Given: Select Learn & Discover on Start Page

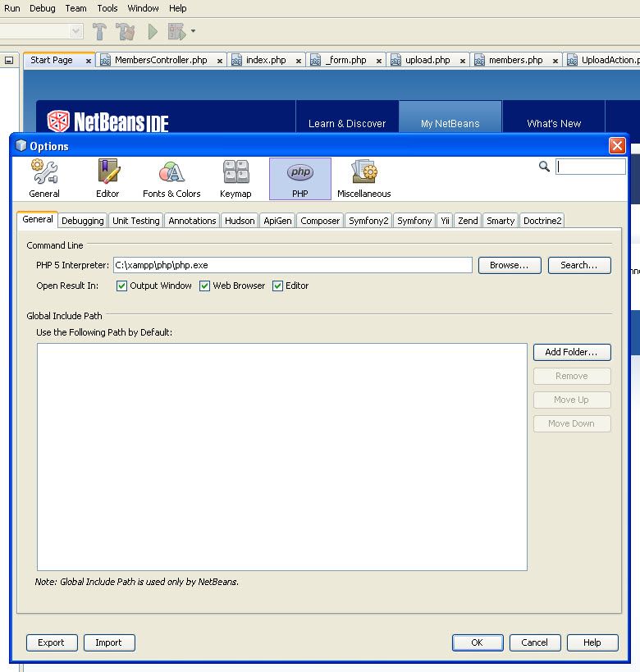Looking at the screenshot, I should pyautogui.click(x=347, y=123).
